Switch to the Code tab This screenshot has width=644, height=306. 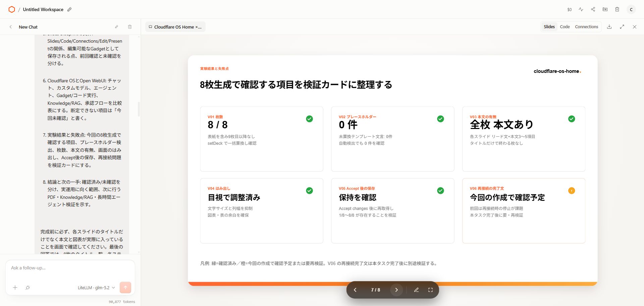pos(565,27)
